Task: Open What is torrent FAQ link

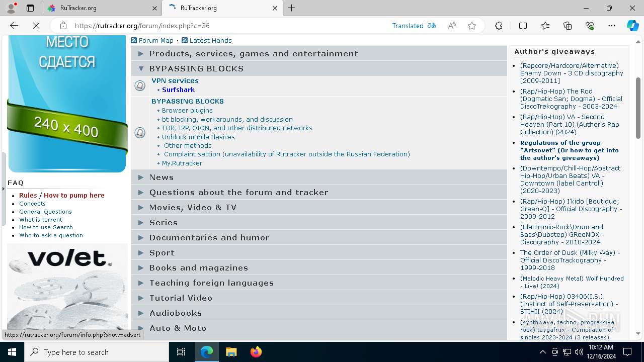Action: pos(41,220)
